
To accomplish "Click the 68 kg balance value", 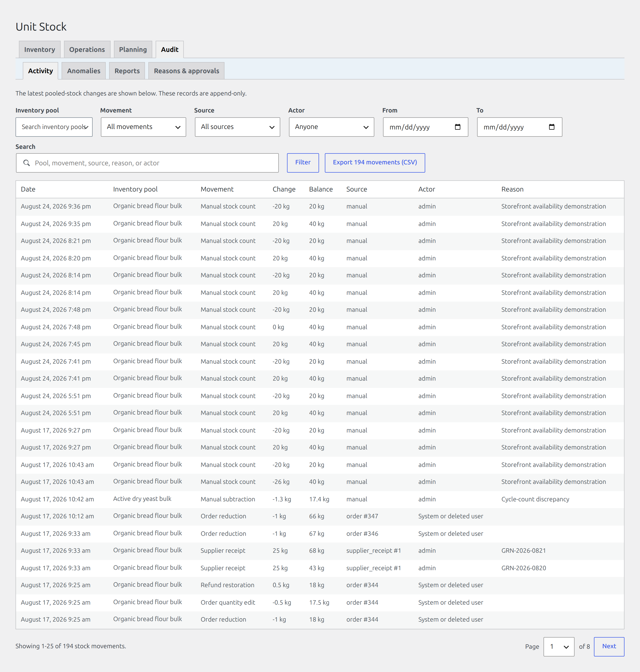I will pyautogui.click(x=317, y=551).
